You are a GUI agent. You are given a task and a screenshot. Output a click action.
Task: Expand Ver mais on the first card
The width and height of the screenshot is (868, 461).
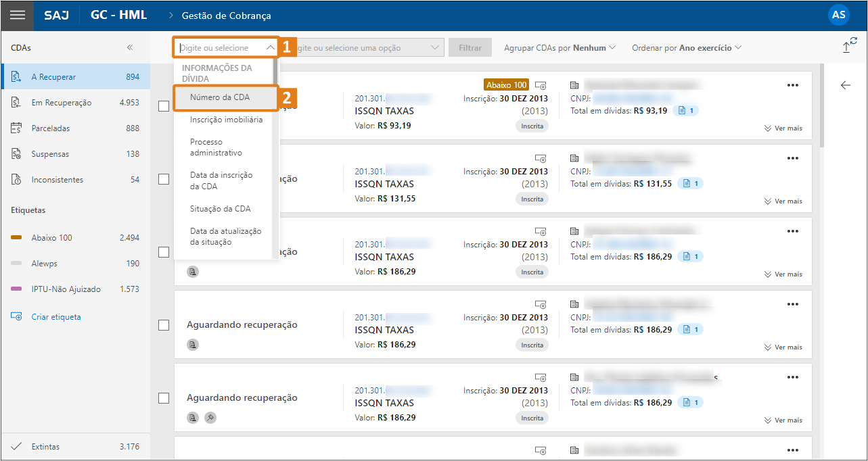tap(783, 128)
